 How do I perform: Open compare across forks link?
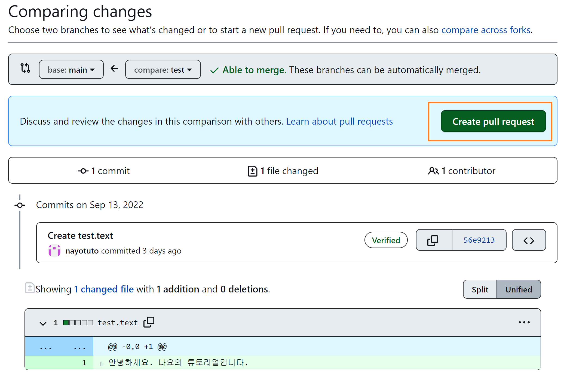pos(486,30)
